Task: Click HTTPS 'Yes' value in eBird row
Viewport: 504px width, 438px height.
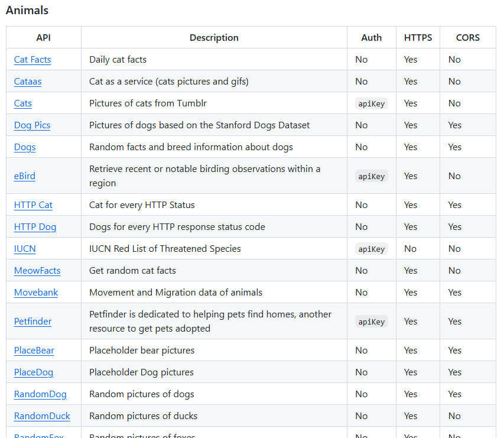Action: pos(411,176)
